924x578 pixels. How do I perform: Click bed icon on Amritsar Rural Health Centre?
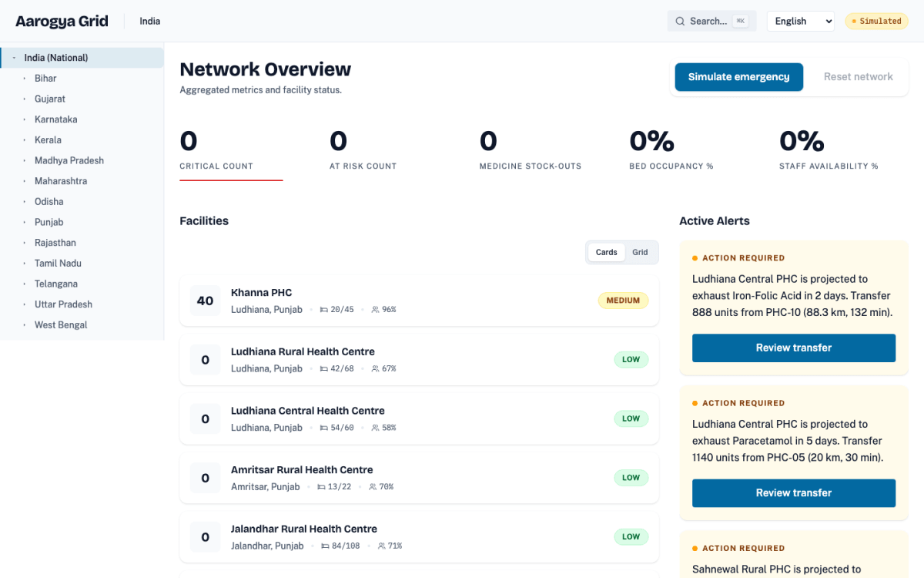point(321,487)
